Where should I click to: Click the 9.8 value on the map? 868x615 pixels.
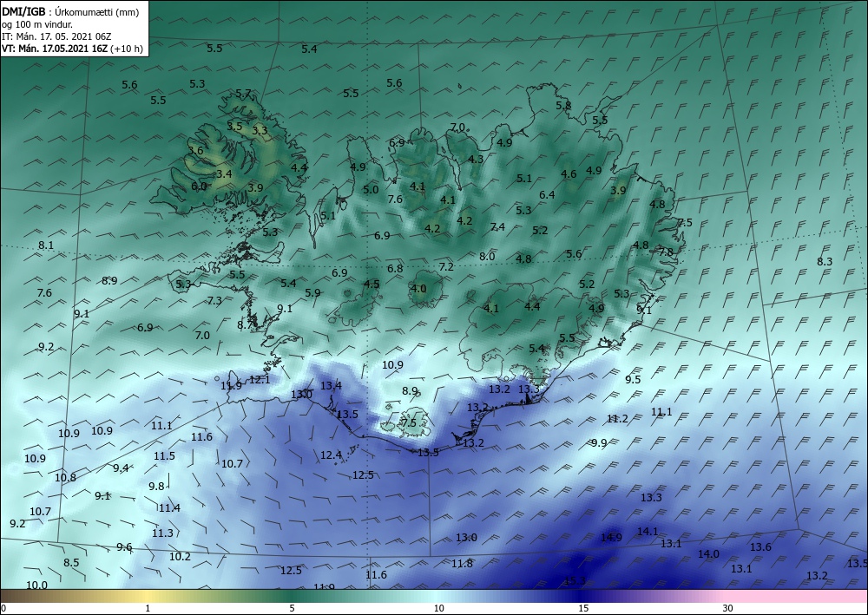tap(156, 486)
